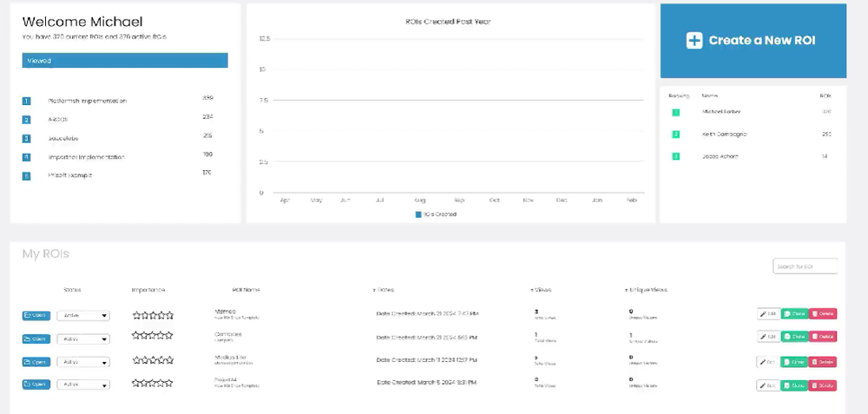Clone the Compass ROI
The width and height of the screenshot is (868, 414).
[794, 337]
